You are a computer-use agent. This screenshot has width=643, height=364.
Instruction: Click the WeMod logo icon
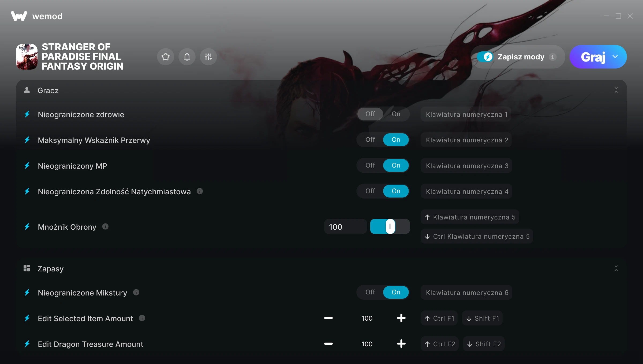click(19, 16)
